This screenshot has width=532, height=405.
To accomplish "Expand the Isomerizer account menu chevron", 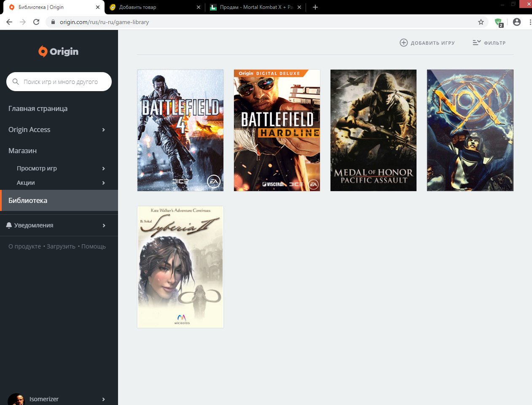I will point(104,399).
